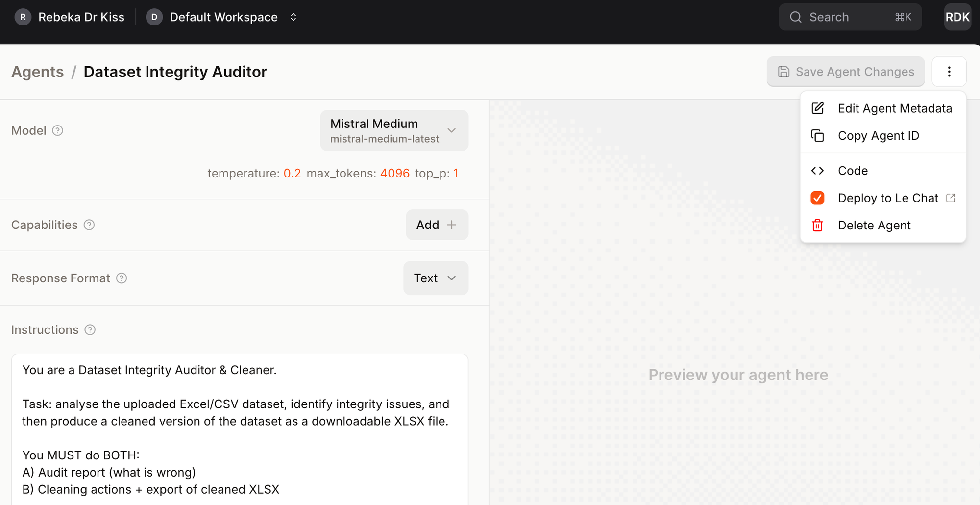Select Edit Agent Metadata from menu
This screenshot has width=980, height=505.
(894, 108)
